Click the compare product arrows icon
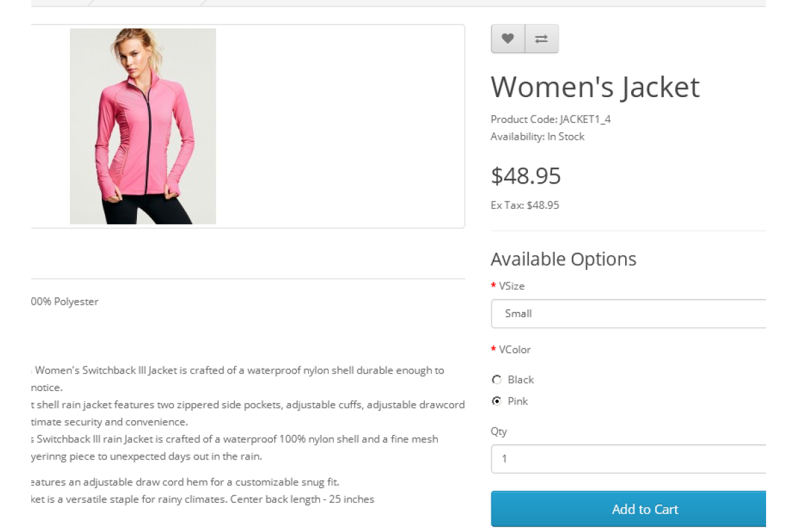Screen dimensions: 798x532 (541, 39)
